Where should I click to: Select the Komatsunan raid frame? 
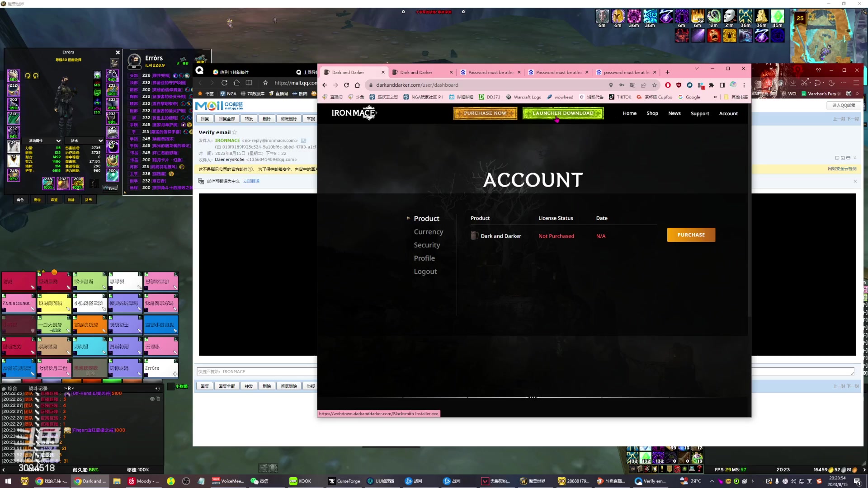point(19,303)
